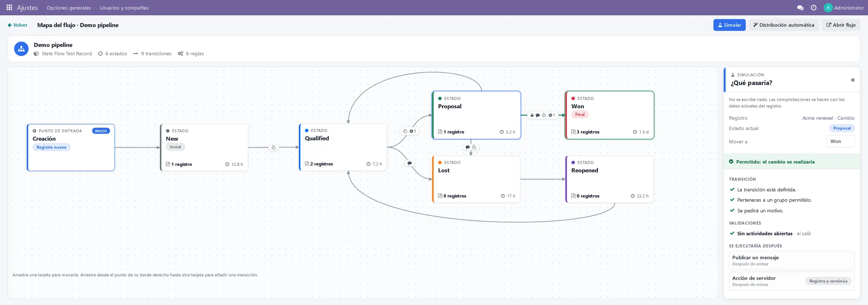This screenshot has height=305, width=868.
Task: Select the Creación entry point card
Action: tap(71, 147)
